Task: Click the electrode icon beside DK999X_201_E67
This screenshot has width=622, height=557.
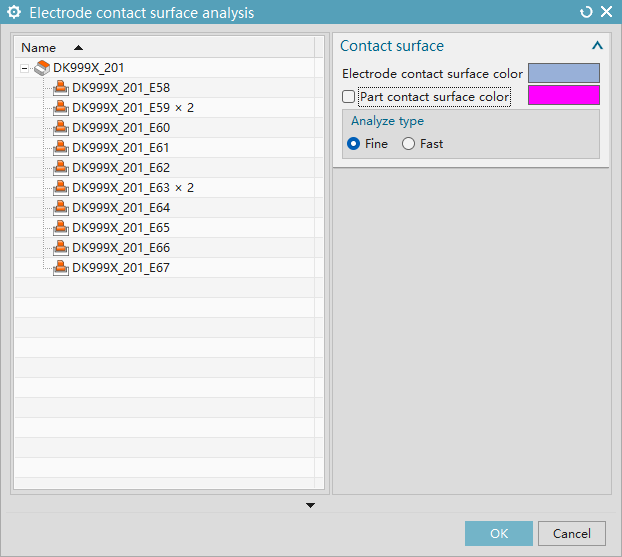Action: click(61, 268)
